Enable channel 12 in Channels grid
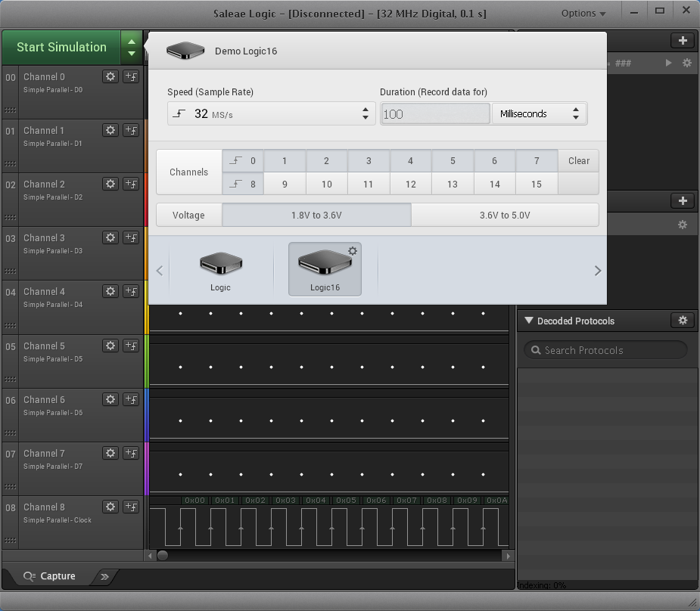 411,184
